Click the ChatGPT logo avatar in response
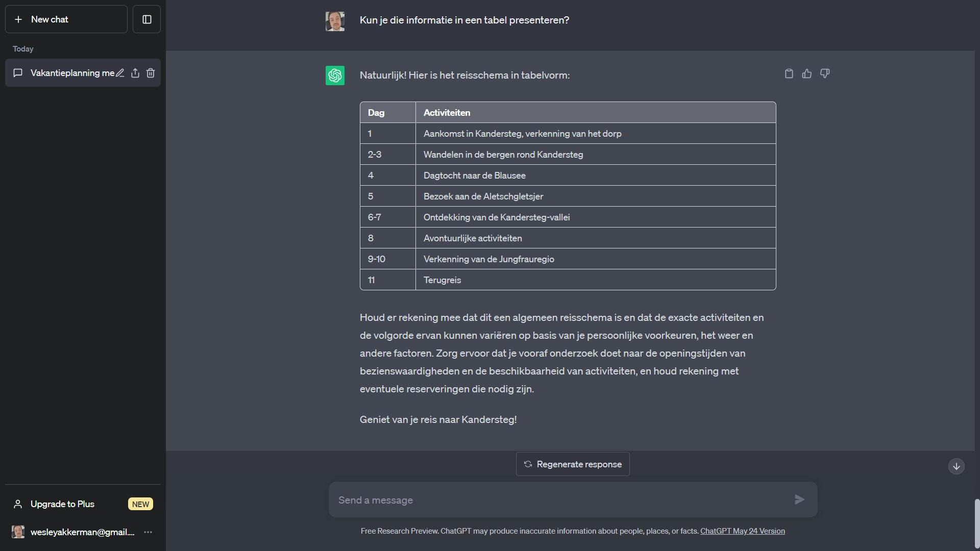980x551 pixels. point(335,76)
